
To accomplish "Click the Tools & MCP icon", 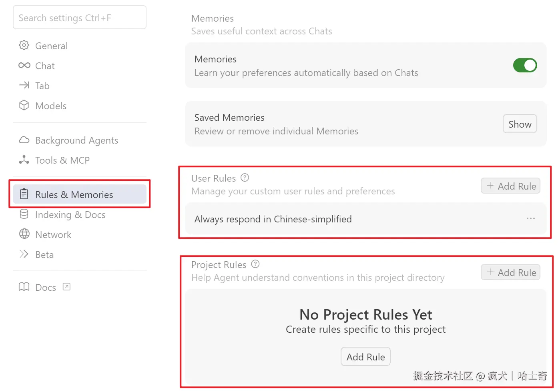I will 24,160.
